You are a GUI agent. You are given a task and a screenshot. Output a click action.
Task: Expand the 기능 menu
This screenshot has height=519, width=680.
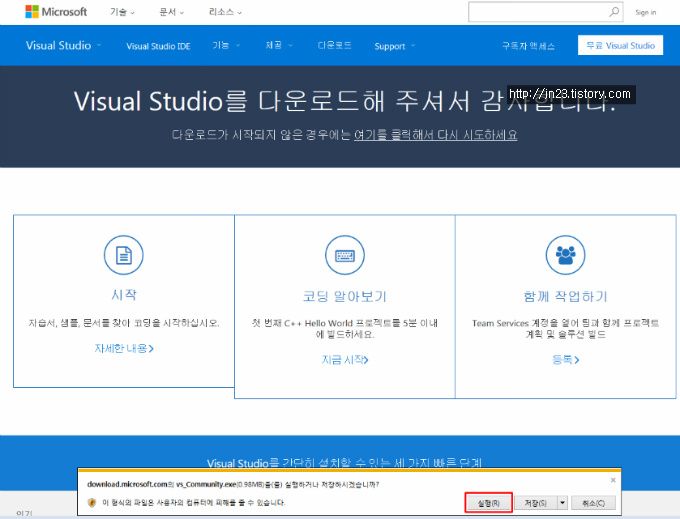226,46
